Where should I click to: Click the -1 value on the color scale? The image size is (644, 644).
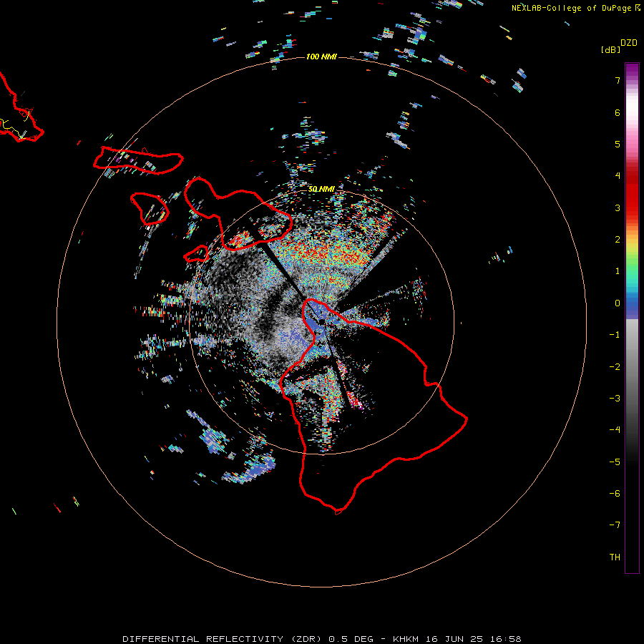point(615,335)
